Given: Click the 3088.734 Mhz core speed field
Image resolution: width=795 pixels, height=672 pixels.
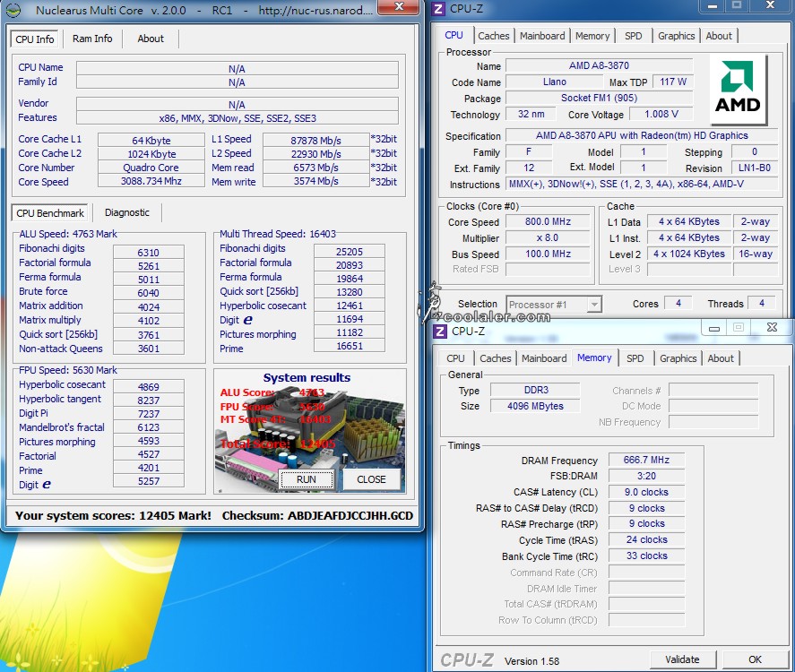Looking at the screenshot, I should (x=151, y=181).
